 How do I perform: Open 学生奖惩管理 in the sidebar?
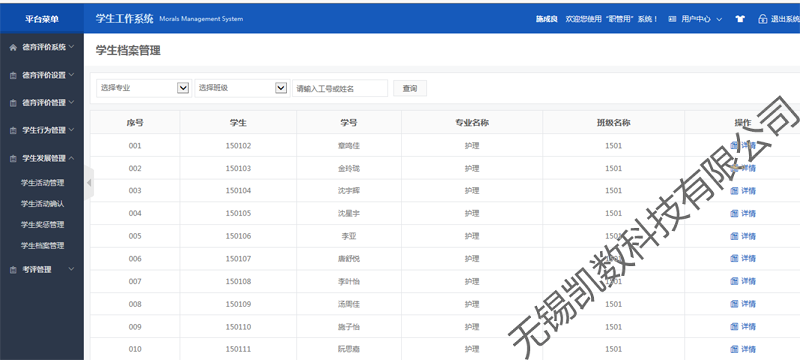pos(42,225)
